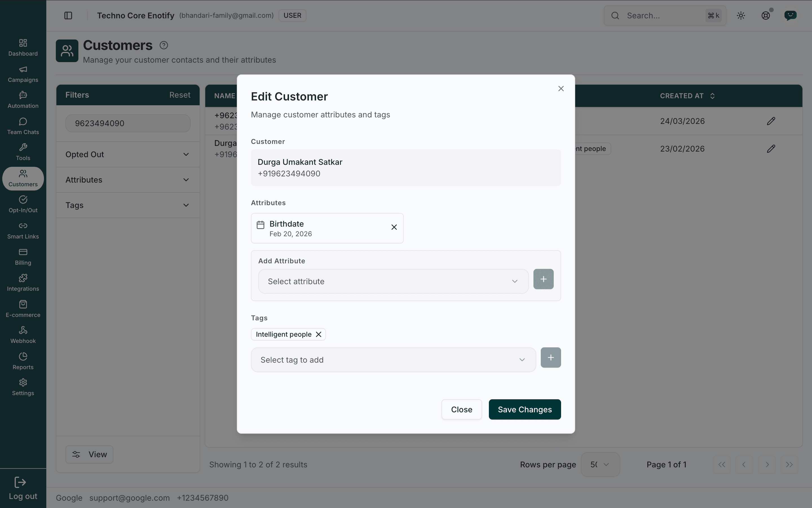
Task: Click the 23/02/2026 date cell
Action: coord(682,148)
